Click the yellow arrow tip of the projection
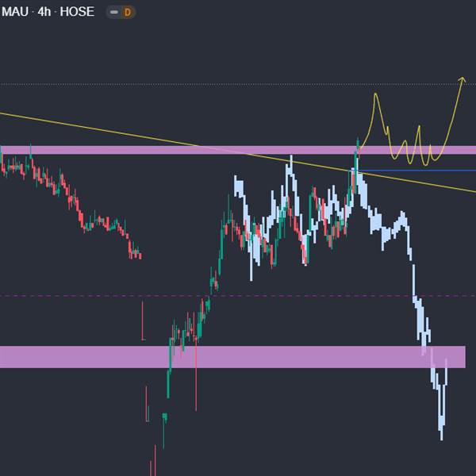 [463, 79]
